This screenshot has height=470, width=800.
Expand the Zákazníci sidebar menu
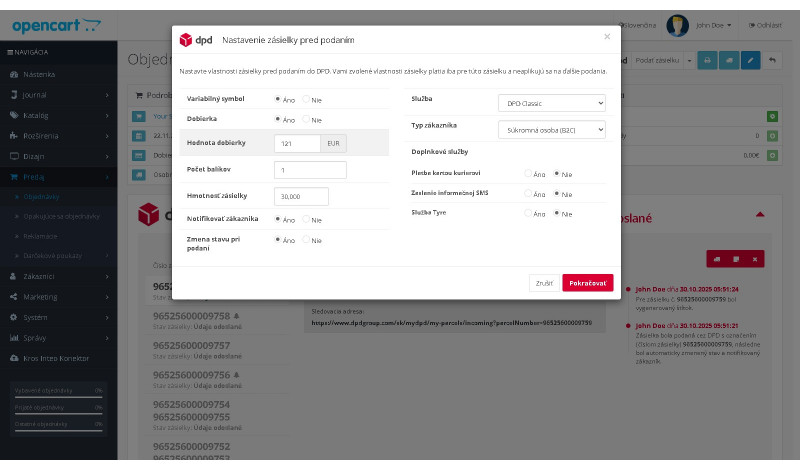pos(59,276)
